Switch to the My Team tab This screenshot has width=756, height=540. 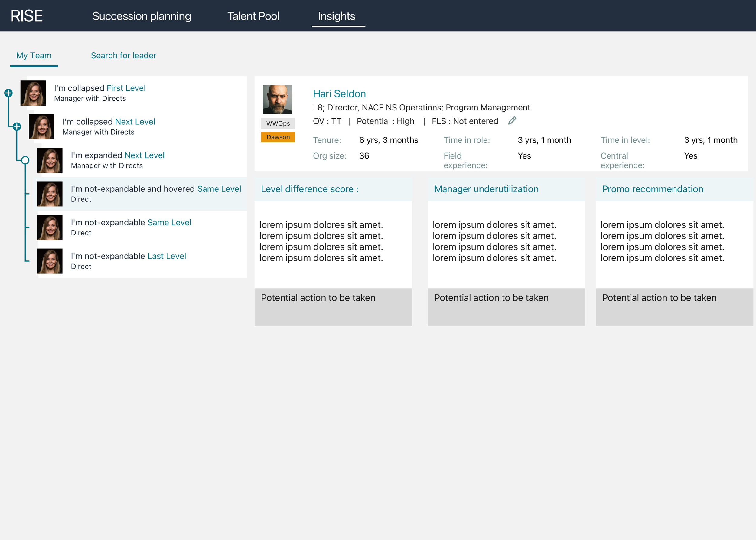click(x=34, y=56)
